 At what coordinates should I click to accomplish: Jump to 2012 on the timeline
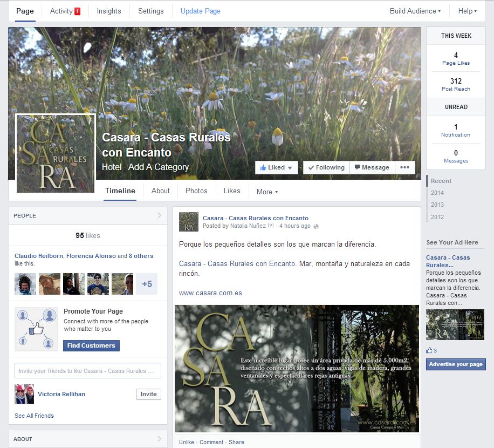point(437,217)
